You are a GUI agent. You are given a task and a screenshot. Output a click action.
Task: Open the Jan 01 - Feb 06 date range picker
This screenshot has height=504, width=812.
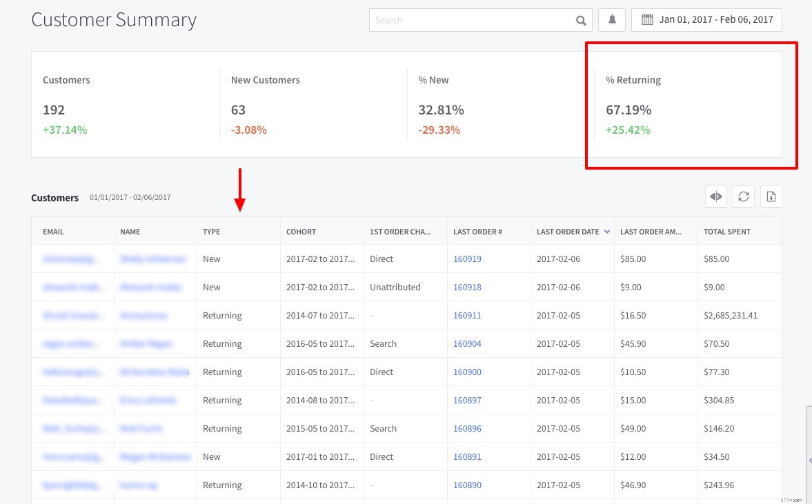[716, 19]
